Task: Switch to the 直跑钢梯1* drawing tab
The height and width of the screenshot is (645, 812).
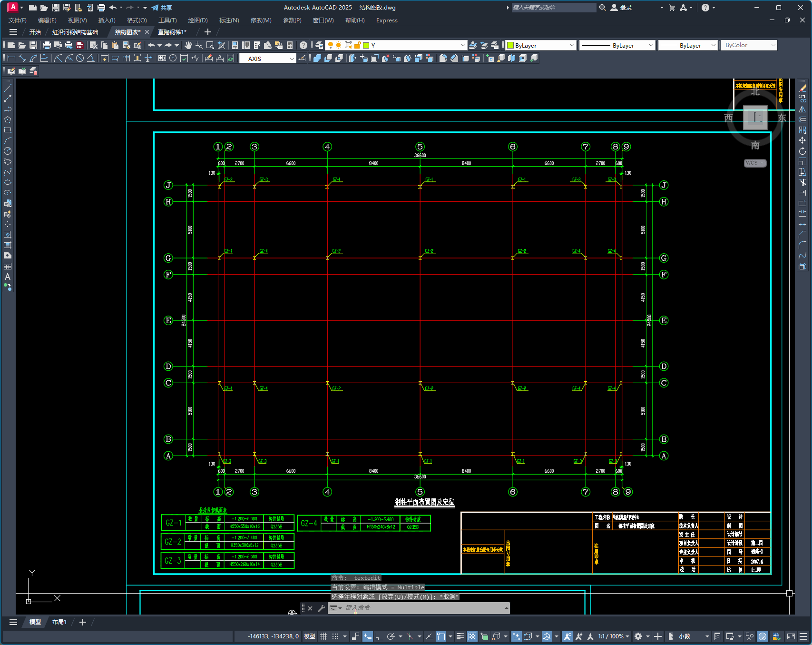Action: point(172,32)
